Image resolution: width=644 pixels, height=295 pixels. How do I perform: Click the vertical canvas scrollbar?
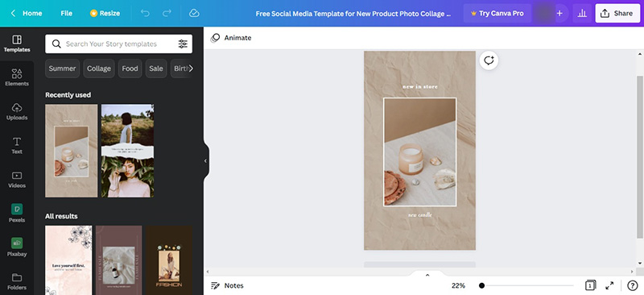[639, 156]
